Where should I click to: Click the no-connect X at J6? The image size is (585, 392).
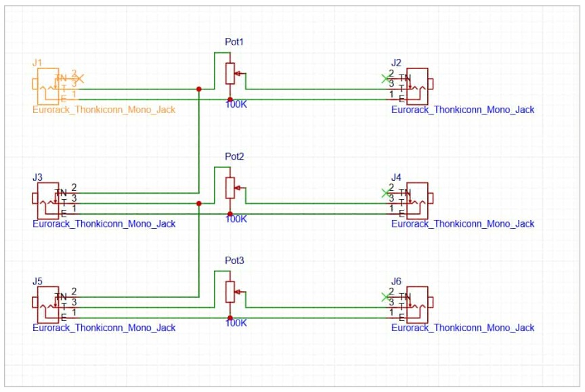(386, 297)
